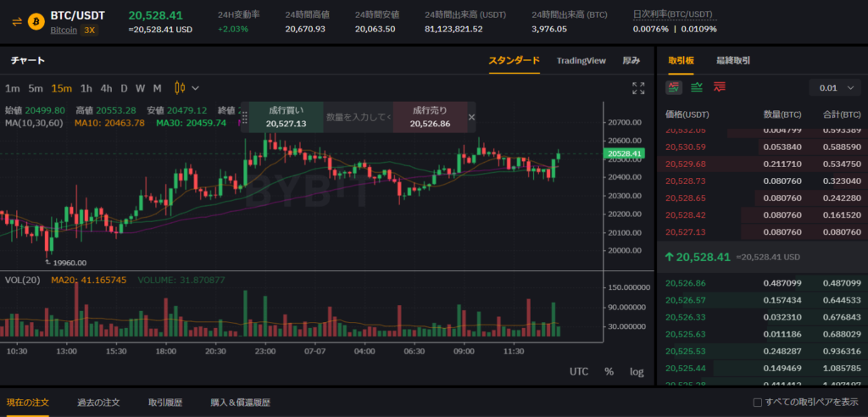Viewport: 868px width, 417px height.
Task: Select 1h timeframe
Action: [x=86, y=88]
